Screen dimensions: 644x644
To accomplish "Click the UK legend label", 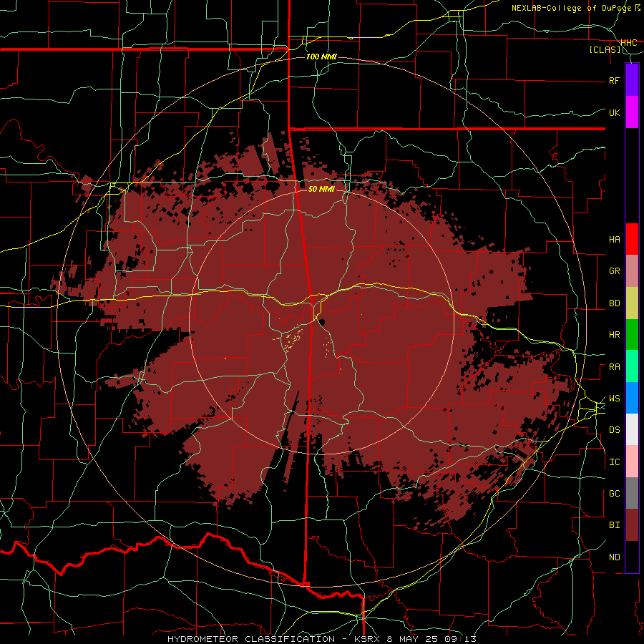I will coord(614,112).
